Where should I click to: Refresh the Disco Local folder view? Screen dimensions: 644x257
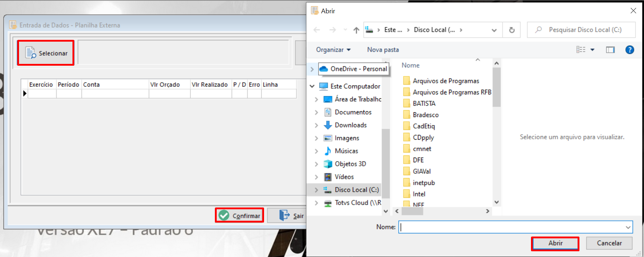[512, 30]
